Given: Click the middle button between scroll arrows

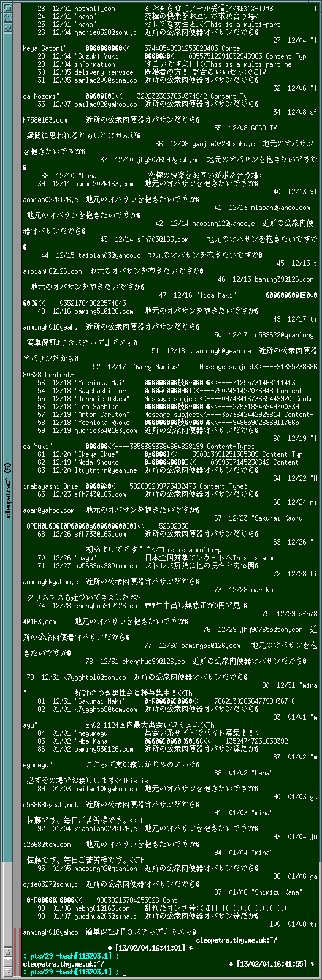Looking at the screenshot, I should point(8,962).
